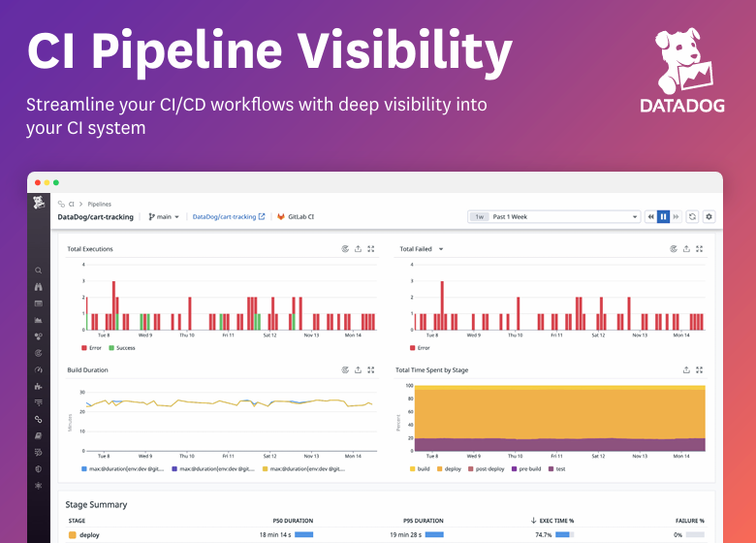This screenshot has width=756, height=543.
Task: Expand Total Executions graph to fullscreen
Action: click(x=371, y=249)
